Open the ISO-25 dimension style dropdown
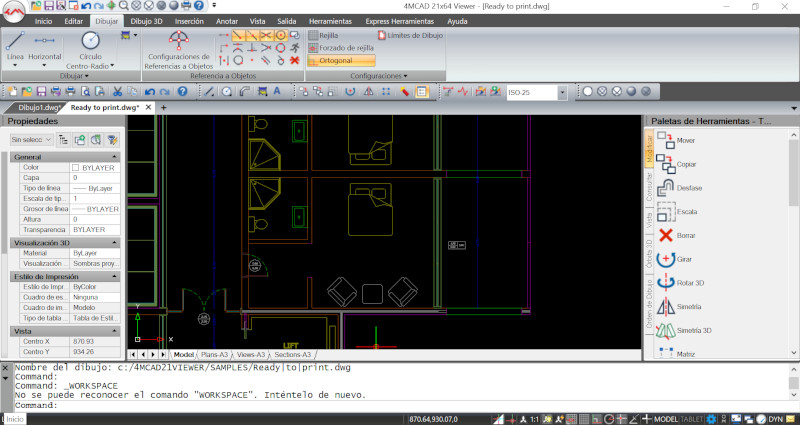The width and height of the screenshot is (800, 425). click(x=562, y=92)
